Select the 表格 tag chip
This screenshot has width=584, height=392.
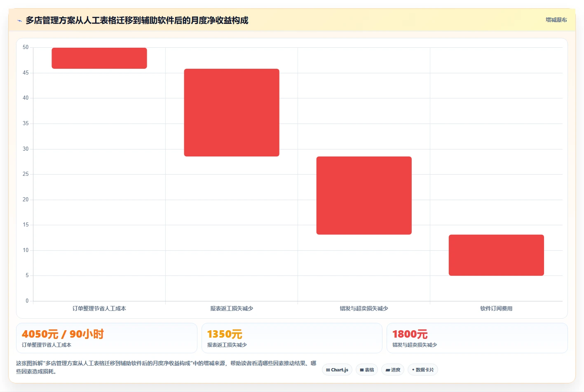click(x=367, y=370)
